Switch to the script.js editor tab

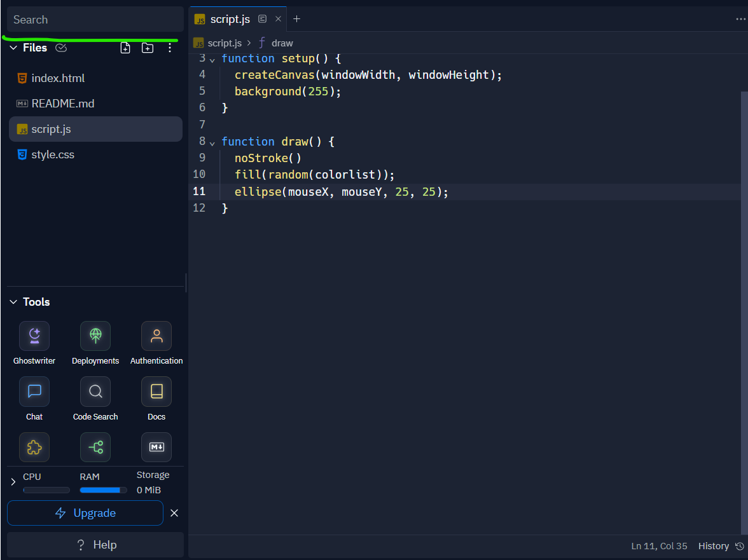(230, 19)
